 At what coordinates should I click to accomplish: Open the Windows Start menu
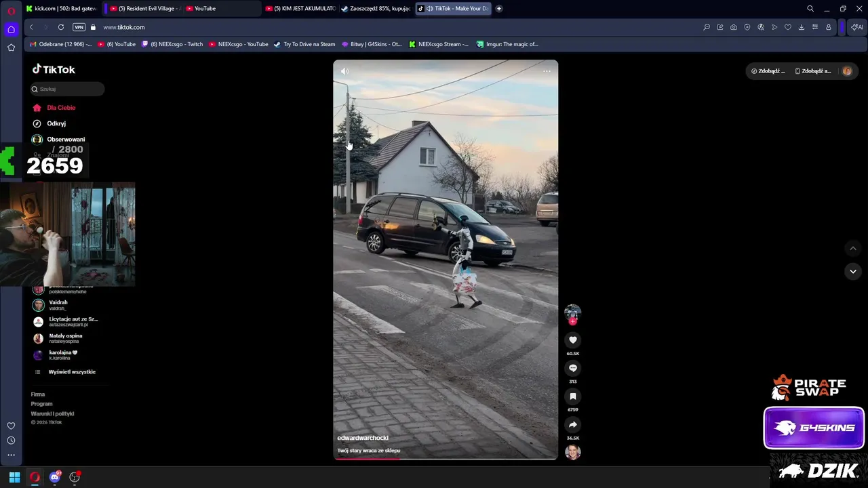[14, 477]
